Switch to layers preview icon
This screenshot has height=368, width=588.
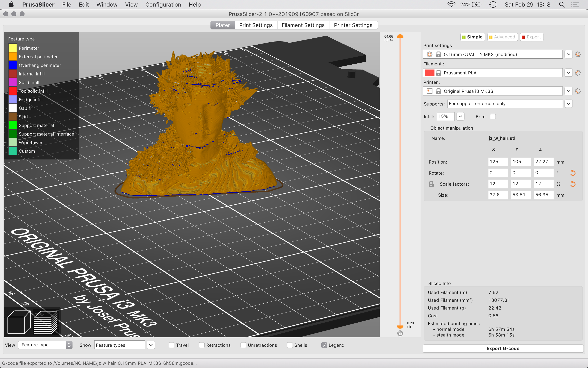[x=46, y=322]
